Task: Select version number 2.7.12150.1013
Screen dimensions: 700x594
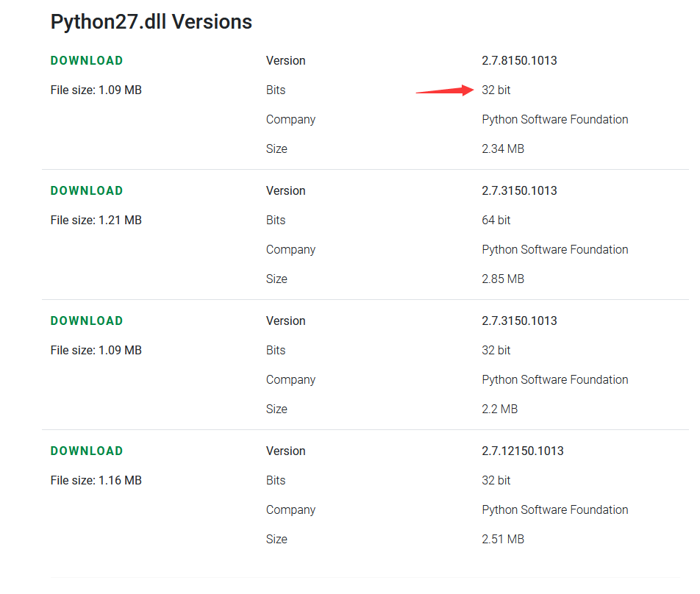Action: tap(523, 451)
